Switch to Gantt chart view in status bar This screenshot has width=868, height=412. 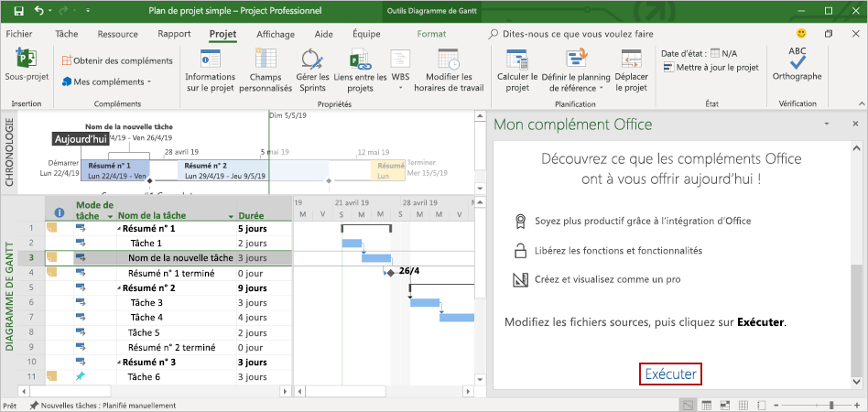[688, 406]
